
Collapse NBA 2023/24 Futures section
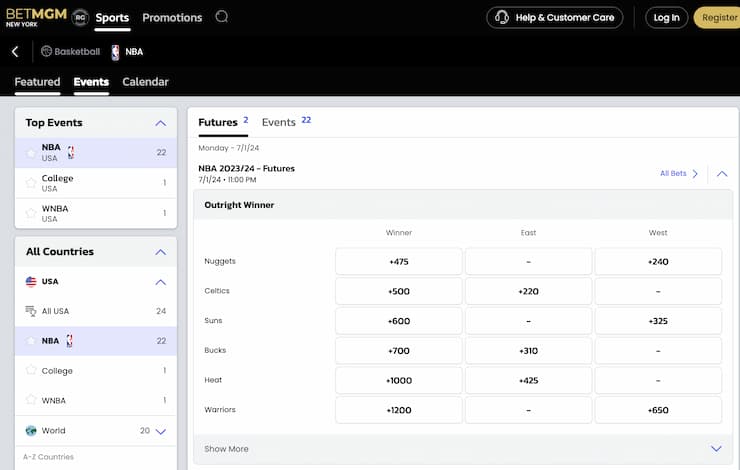[722, 174]
